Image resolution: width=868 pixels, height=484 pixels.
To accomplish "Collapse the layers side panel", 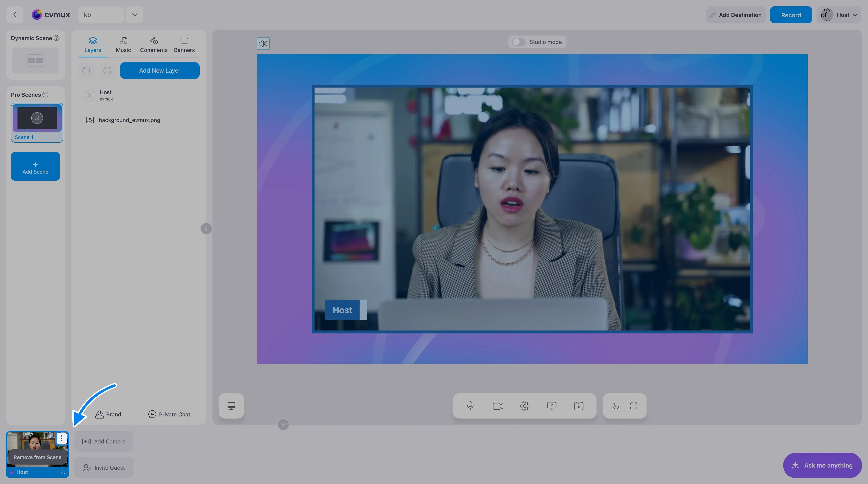I will pyautogui.click(x=206, y=228).
